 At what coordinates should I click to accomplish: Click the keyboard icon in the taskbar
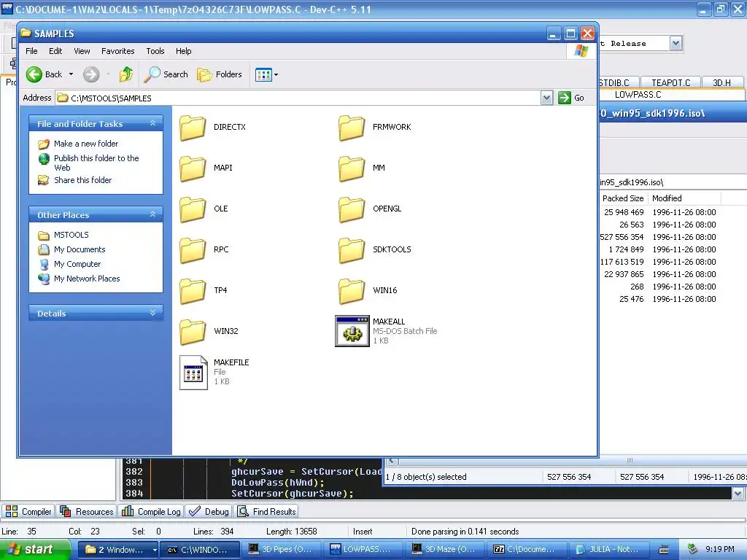664,550
